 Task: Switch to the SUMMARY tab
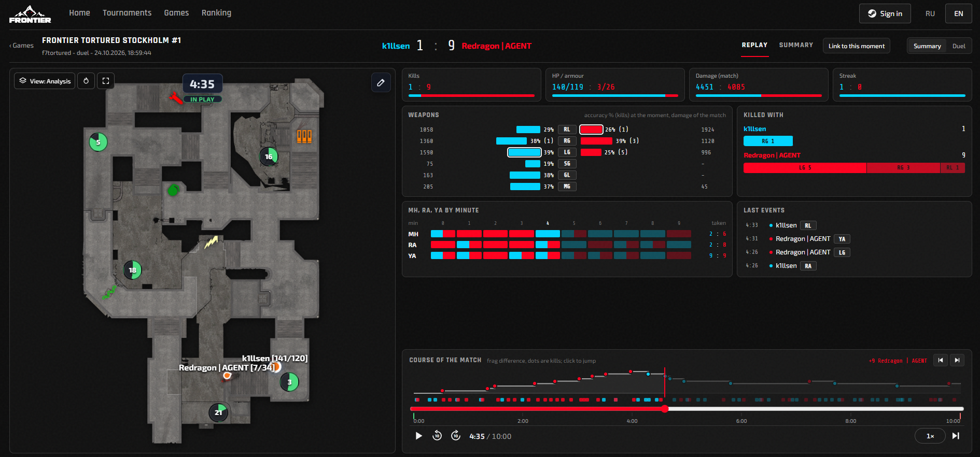[796, 45]
